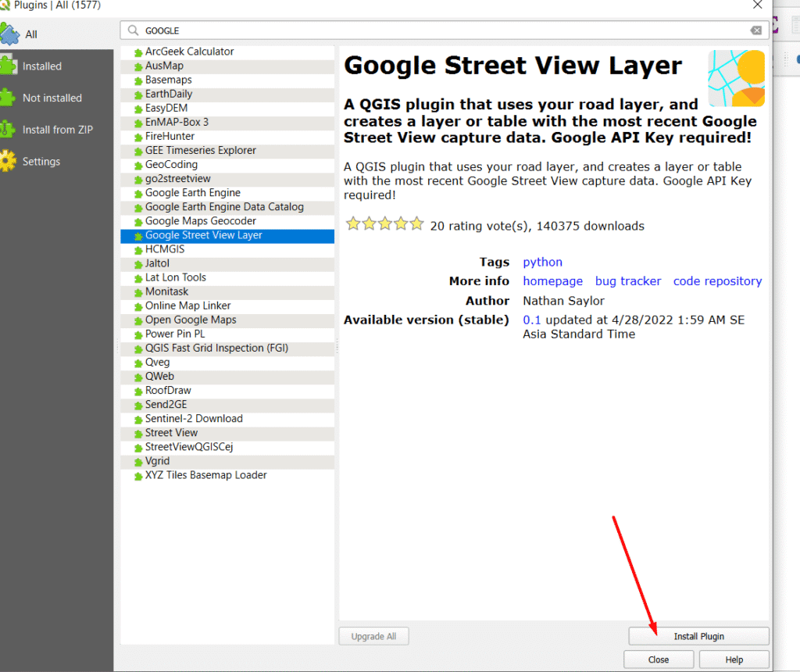Open the plugin manager Settings tab
This screenshot has height=672, width=800.
coord(56,161)
